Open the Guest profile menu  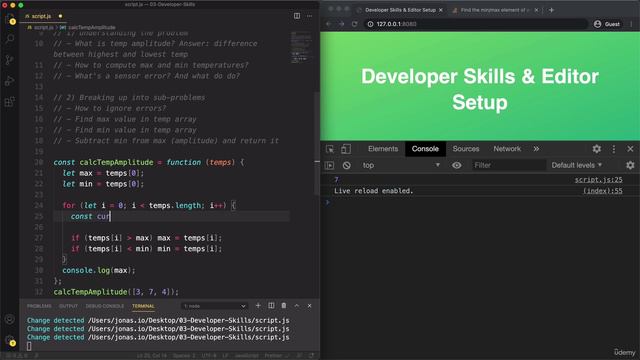[x=607, y=24]
